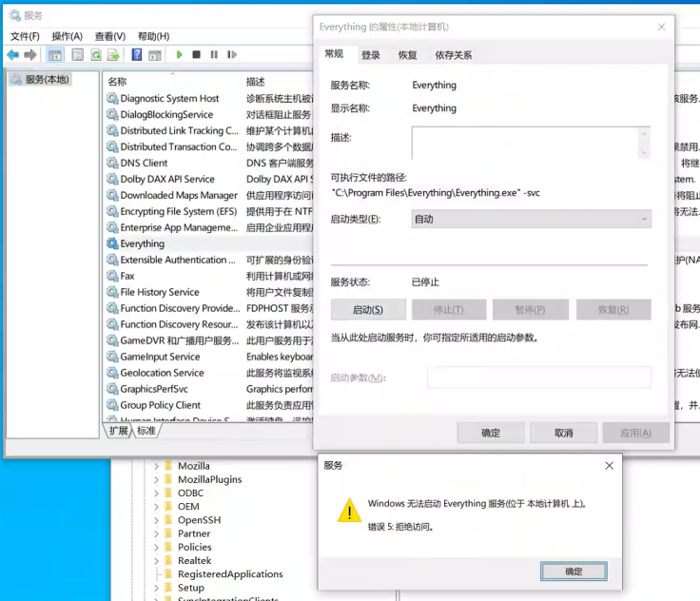Expand the Setup registry key

point(156,588)
